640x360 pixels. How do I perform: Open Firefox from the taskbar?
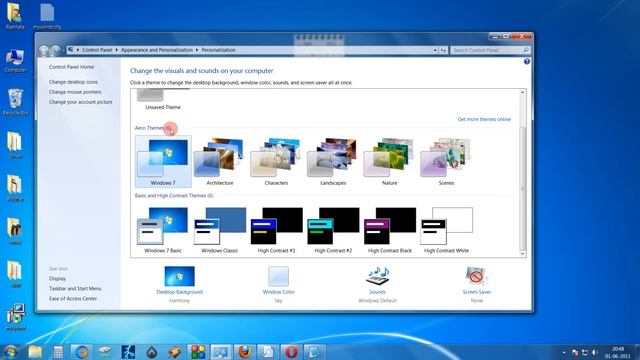[244, 352]
